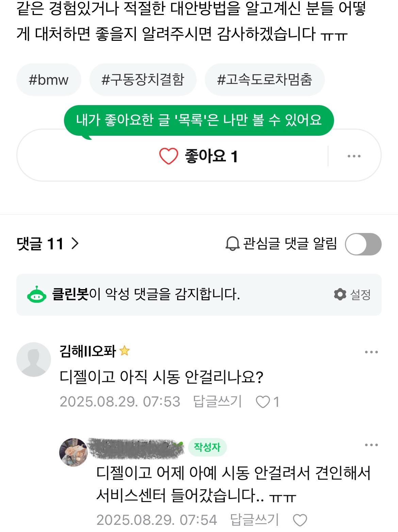Like the comment by 김해II오퐈

pyautogui.click(x=263, y=402)
